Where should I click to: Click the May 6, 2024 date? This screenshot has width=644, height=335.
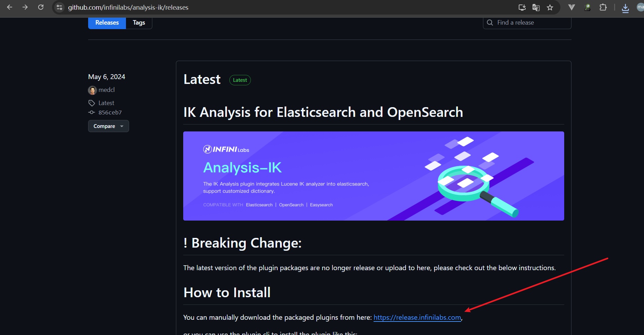click(x=107, y=77)
